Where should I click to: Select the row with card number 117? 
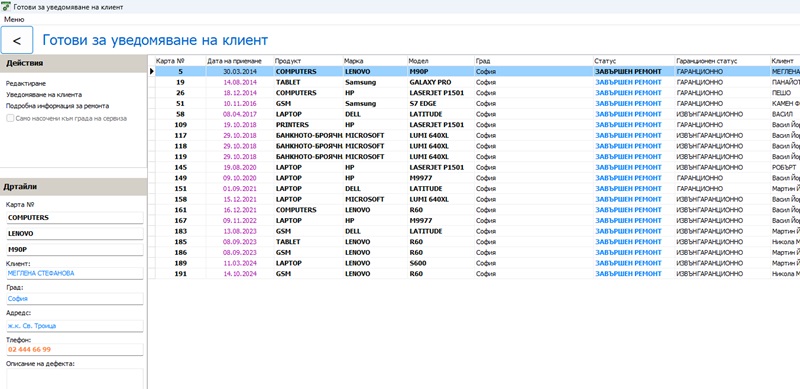pyautogui.click(x=474, y=135)
